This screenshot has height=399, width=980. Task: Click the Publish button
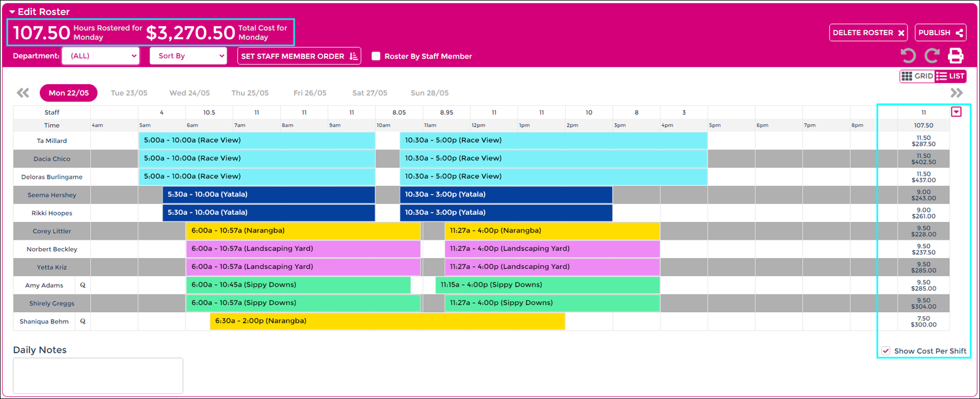click(940, 33)
